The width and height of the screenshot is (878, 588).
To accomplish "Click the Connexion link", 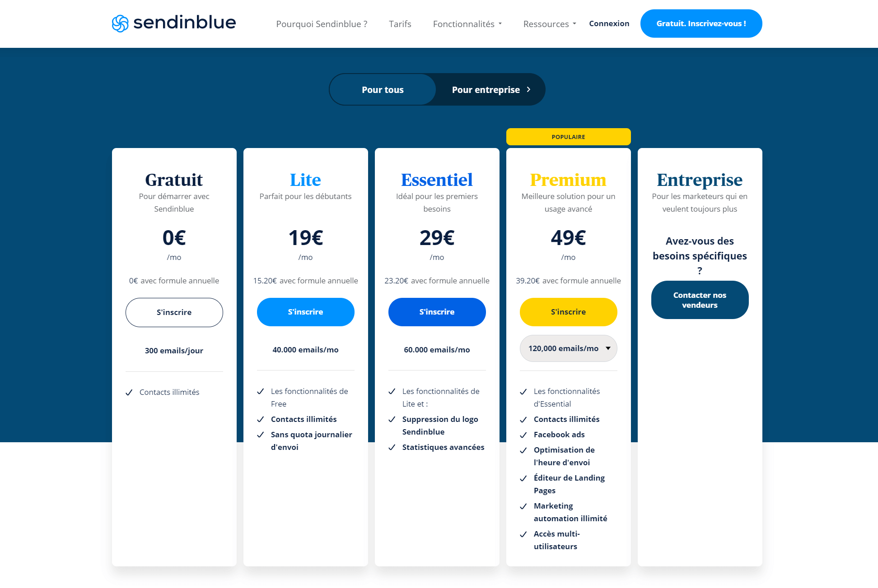I will coord(609,23).
